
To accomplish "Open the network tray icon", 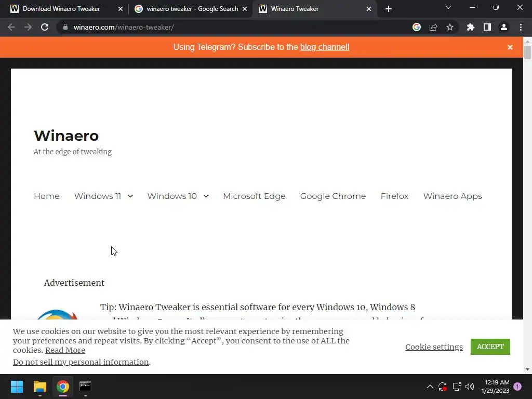I will [x=457, y=387].
